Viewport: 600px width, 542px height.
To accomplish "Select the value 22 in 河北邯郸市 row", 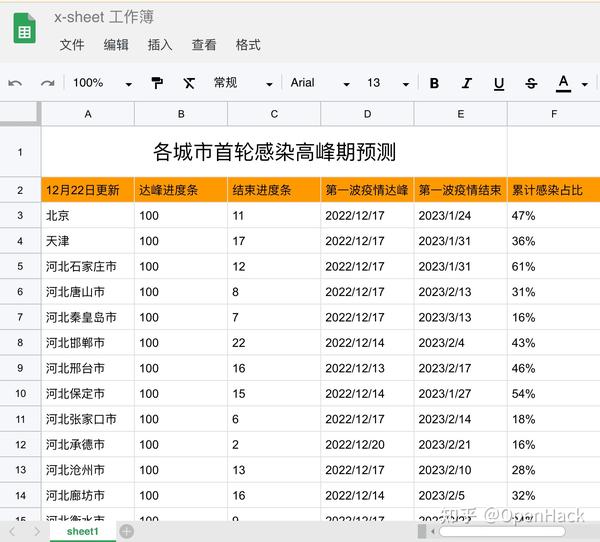I will click(274, 343).
